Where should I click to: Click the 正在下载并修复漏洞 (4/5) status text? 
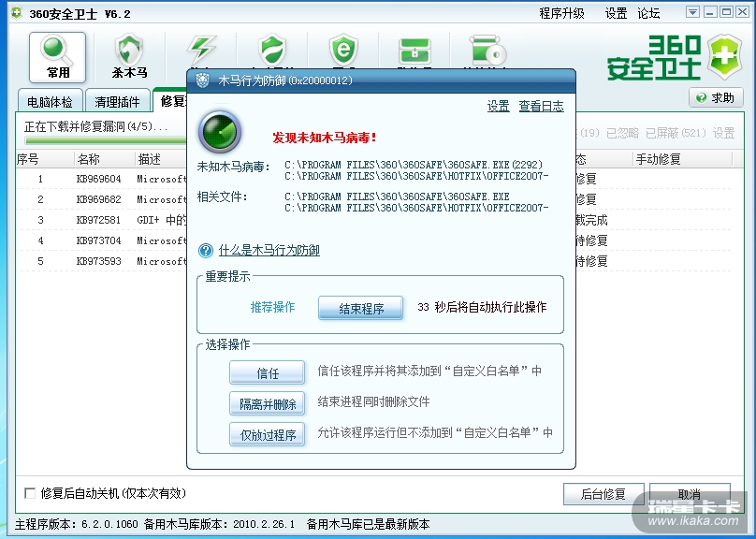[x=96, y=126]
